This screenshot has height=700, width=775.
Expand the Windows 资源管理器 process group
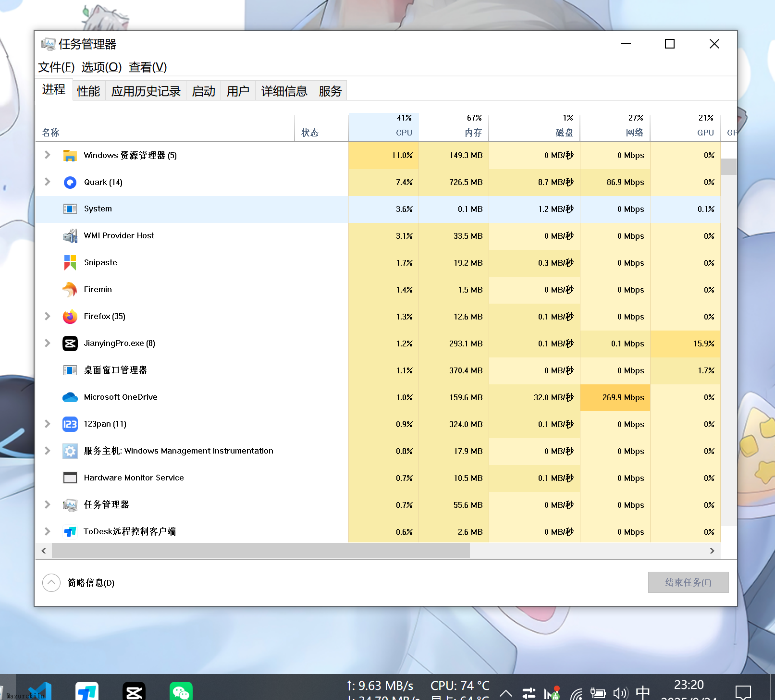pyautogui.click(x=48, y=155)
